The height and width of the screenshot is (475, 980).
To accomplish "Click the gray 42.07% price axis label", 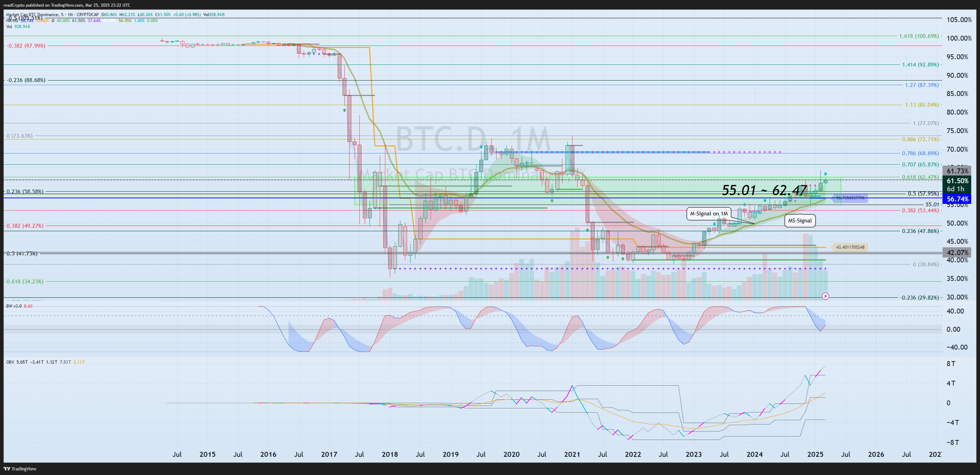I will click(957, 252).
